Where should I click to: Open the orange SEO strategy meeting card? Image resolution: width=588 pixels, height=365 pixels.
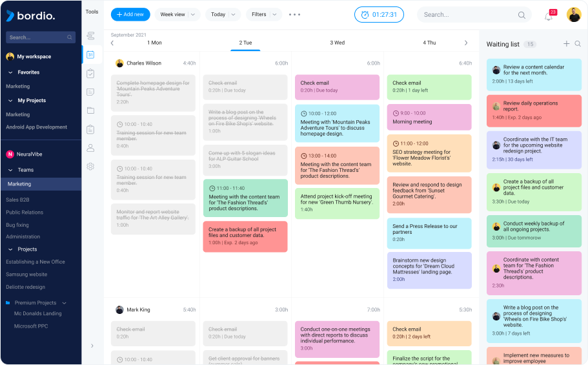coord(429,153)
